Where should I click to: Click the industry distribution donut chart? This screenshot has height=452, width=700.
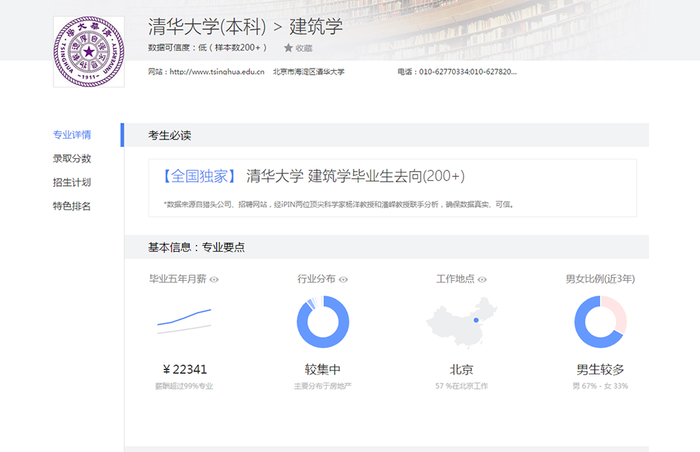point(323,322)
